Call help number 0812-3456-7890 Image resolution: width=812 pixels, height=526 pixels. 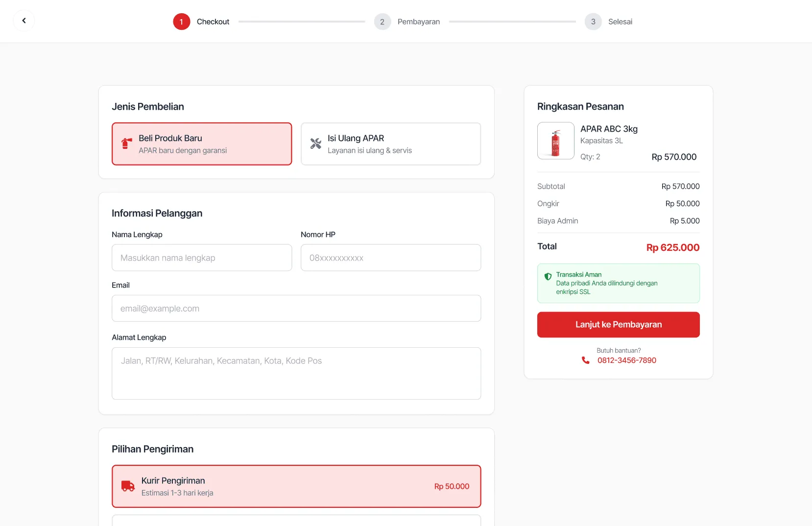[x=627, y=360]
